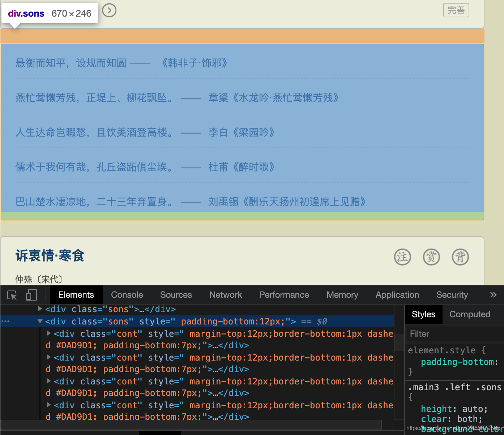Image resolution: width=504 pixels, height=435 pixels.
Task: Click the inspect element picker icon
Action: click(12, 295)
